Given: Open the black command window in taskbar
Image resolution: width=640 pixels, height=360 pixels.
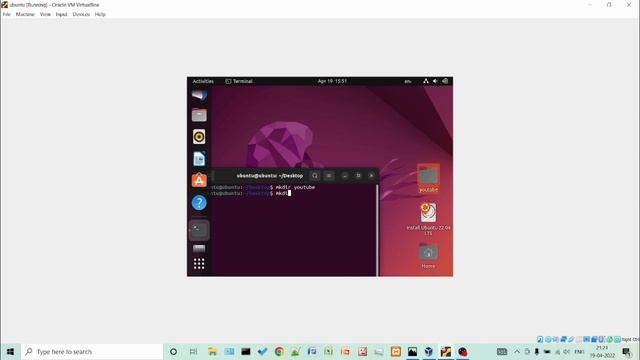Looking at the screenshot, I should click(246, 351).
